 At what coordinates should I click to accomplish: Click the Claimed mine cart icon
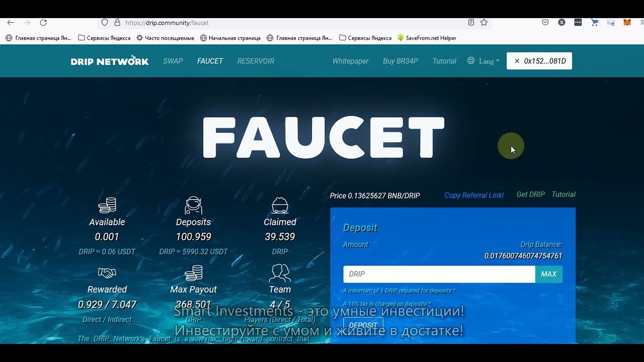pyautogui.click(x=280, y=205)
